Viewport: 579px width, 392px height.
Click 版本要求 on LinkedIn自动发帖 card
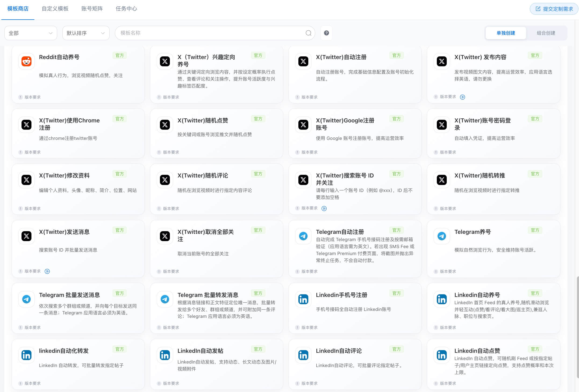171,383
